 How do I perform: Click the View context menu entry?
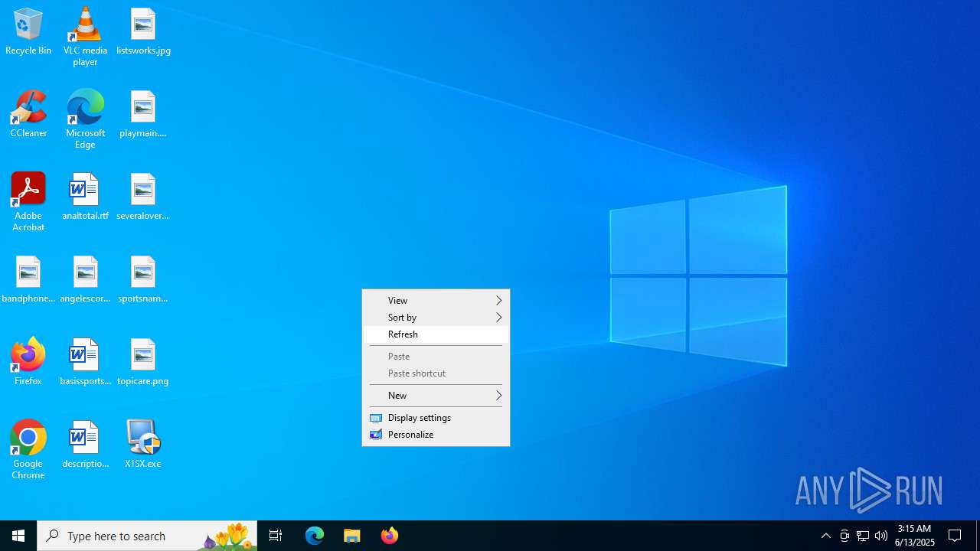click(436, 301)
